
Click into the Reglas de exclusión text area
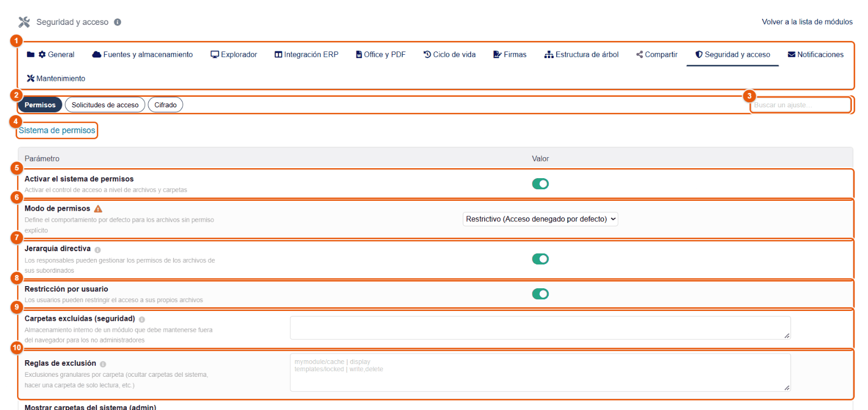(x=540, y=373)
